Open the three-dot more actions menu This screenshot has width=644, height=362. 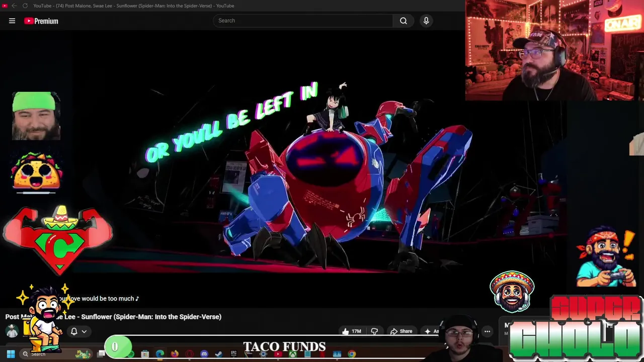[x=487, y=331]
